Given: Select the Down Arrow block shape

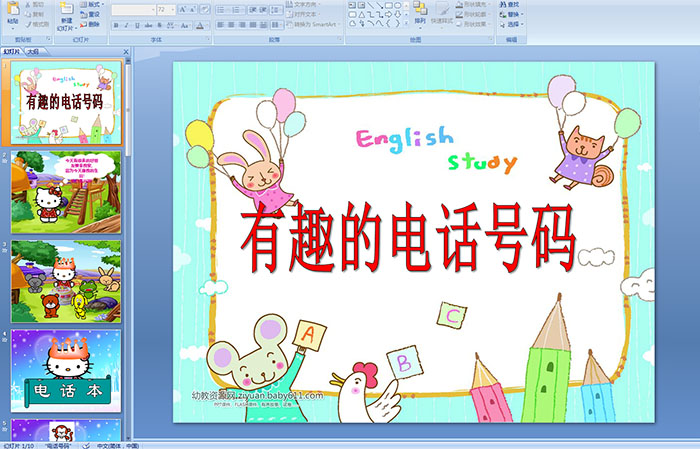Looking at the screenshot, I should [x=398, y=14].
